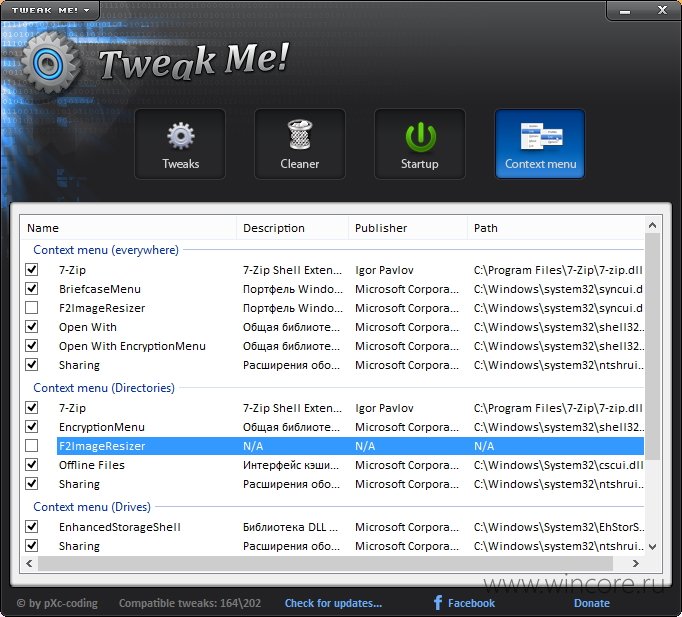682x617 pixels.
Task: Select the EnhancedStorageShell row name
Action: coord(120,527)
